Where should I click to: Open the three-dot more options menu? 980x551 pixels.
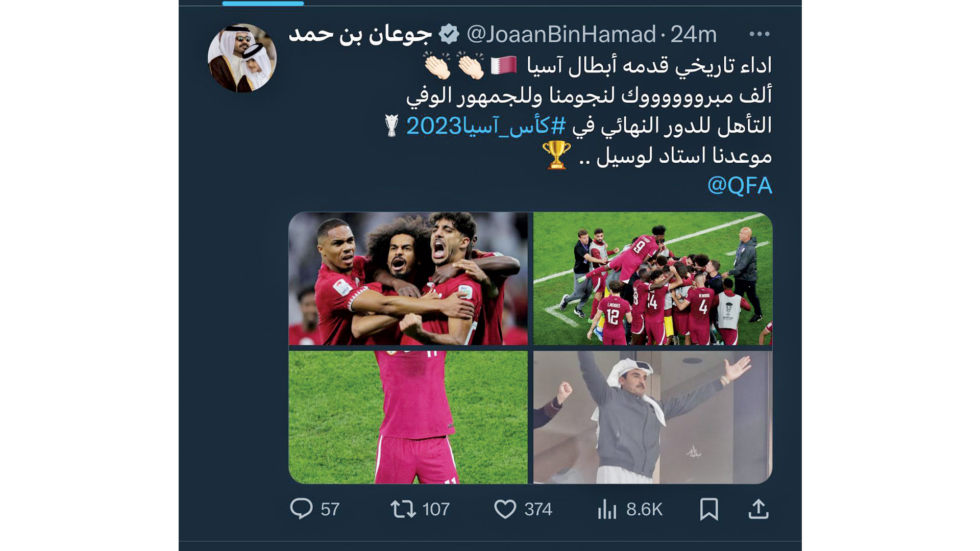(x=759, y=34)
